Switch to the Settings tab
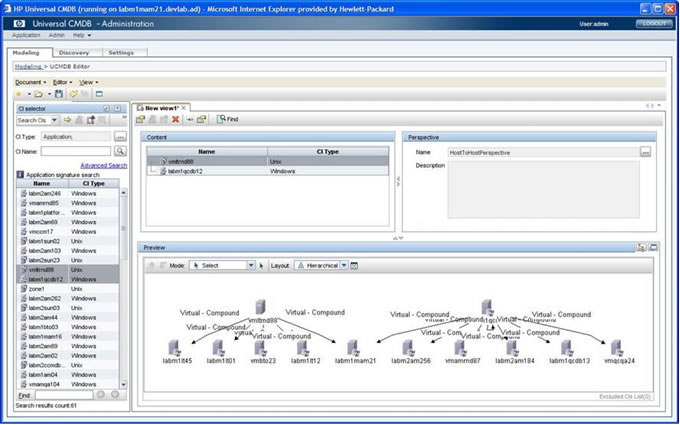Screen dimensions: 680x425 click(x=121, y=52)
